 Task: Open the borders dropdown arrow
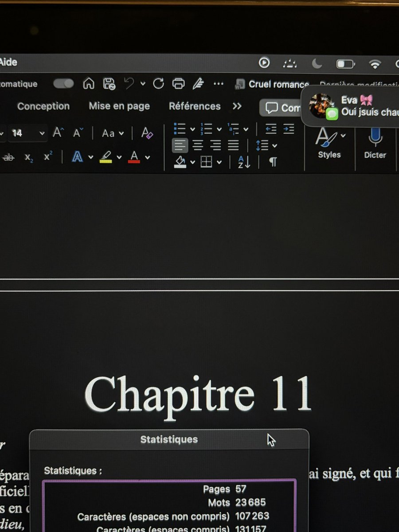click(x=219, y=162)
